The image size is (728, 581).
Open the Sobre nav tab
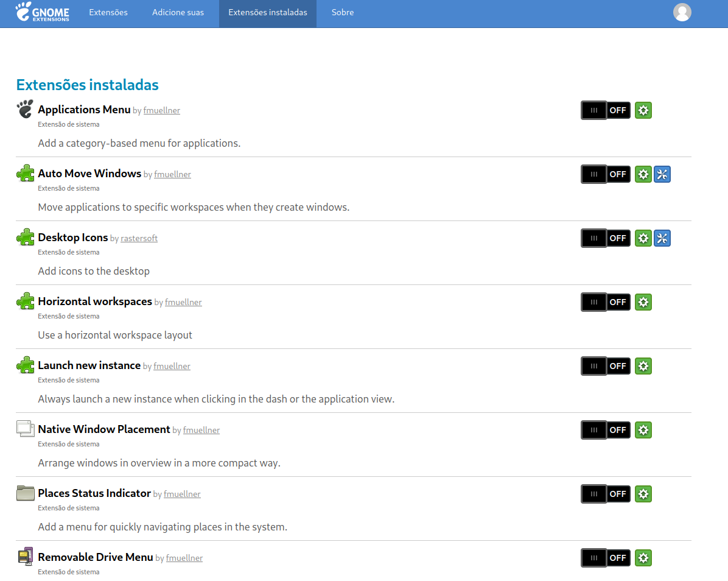coord(343,13)
